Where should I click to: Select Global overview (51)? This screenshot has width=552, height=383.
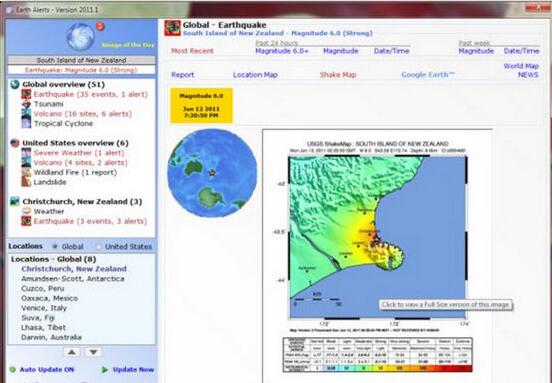point(63,84)
